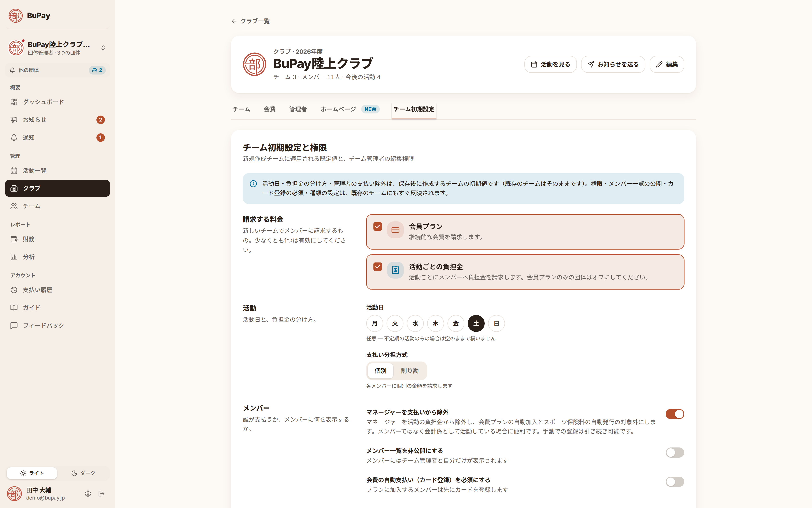Image resolution: width=812 pixels, height=508 pixels.
Task: Open 活動一覧 calendar icon
Action: (14, 171)
